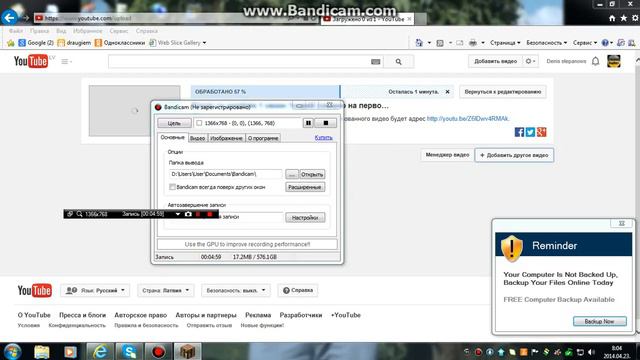Launch Internet Explorer from the taskbar

(x=100, y=351)
